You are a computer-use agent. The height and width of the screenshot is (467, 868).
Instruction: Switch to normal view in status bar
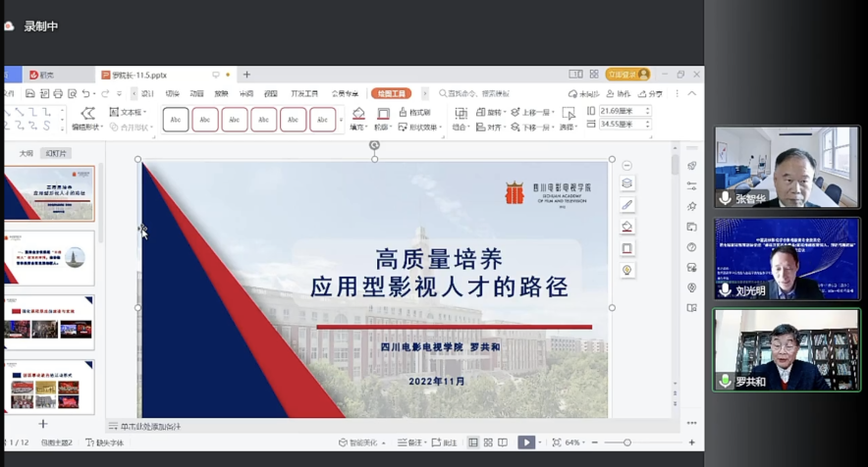(472, 442)
